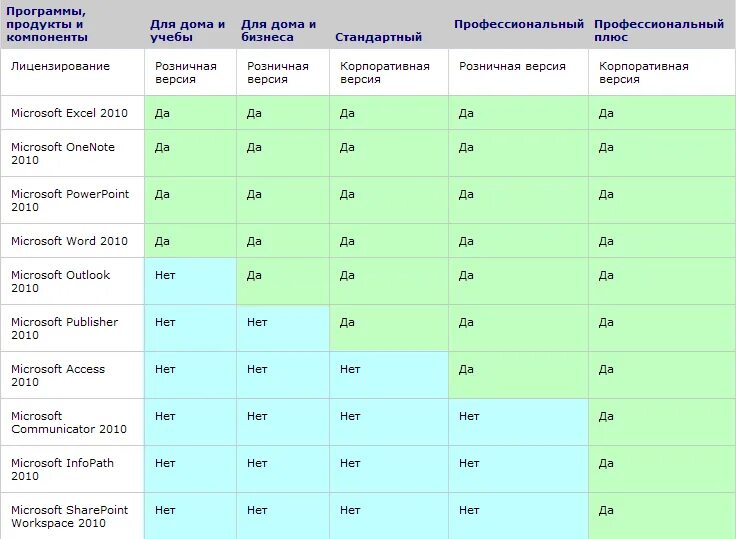The width and height of the screenshot is (736, 539).
Task: Select the 'Microsoft InfoPath 2010' row label
Action: (x=62, y=469)
